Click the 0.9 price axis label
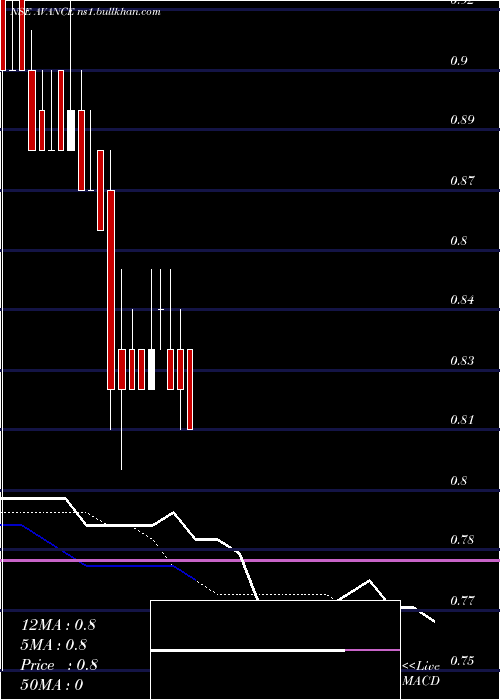500x700 pixels. coord(459,60)
